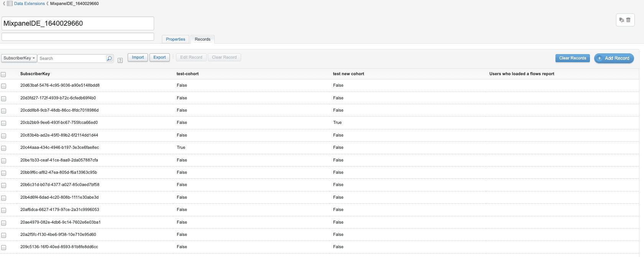Click the Import button
The width and height of the screenshot is (644, 257).
click(x=138, y=58)
